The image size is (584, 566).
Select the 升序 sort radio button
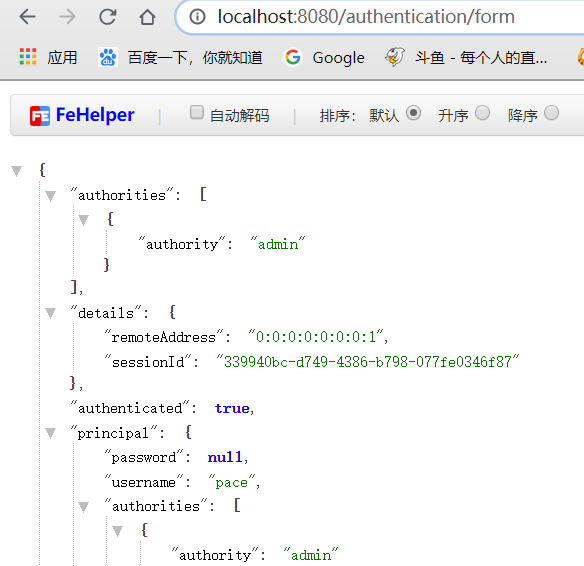tap(482, 113)
